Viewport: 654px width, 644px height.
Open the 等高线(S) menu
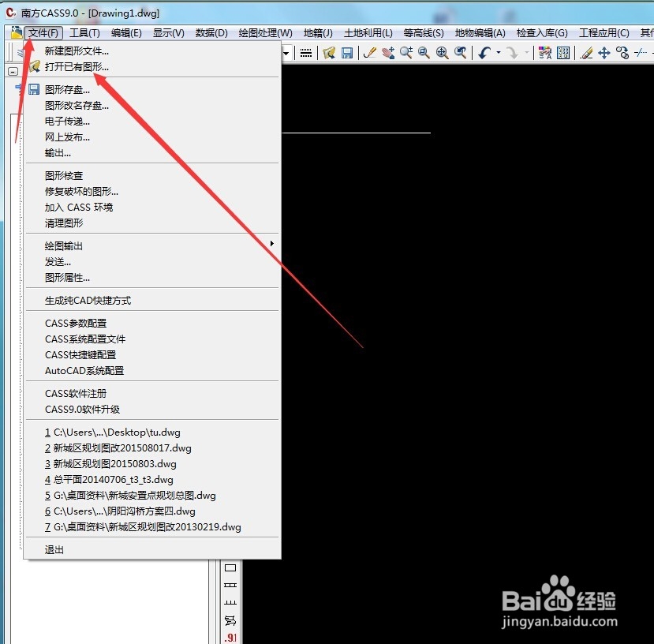pos(424,33)
